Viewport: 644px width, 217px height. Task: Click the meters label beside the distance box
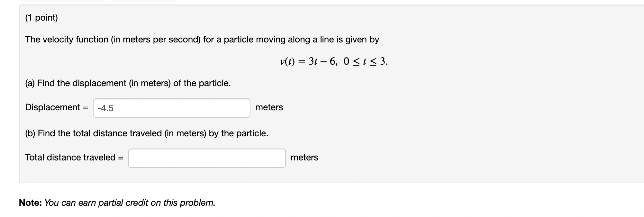click(304, 158)
